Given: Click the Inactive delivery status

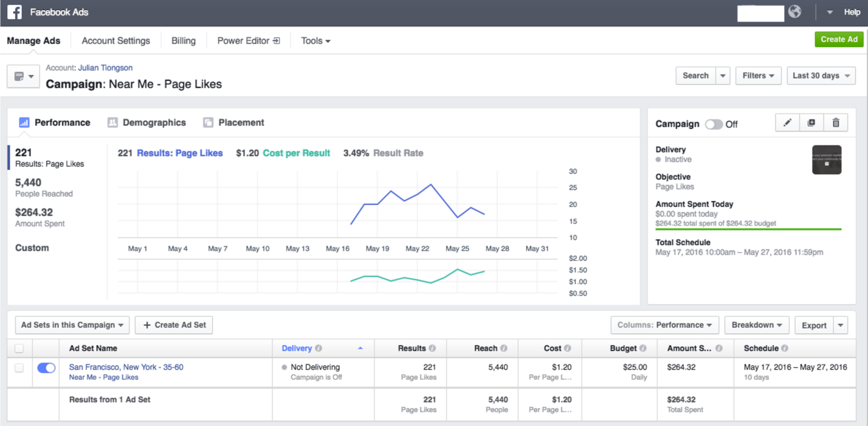Looking at the screenshot, I should tap(673, 160).
